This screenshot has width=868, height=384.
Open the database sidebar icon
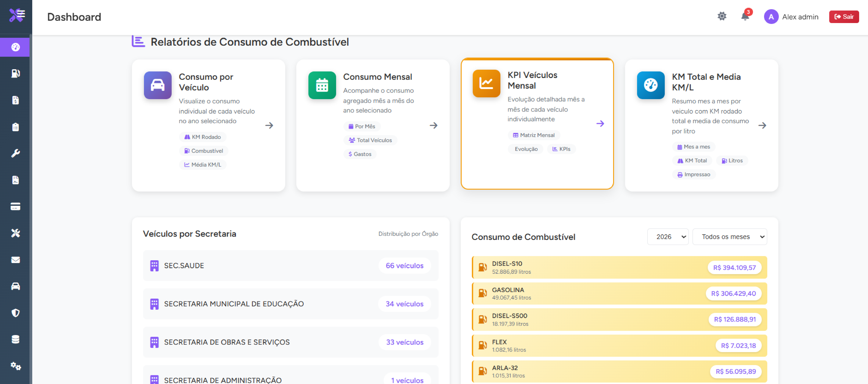click(x=16, y=339)
